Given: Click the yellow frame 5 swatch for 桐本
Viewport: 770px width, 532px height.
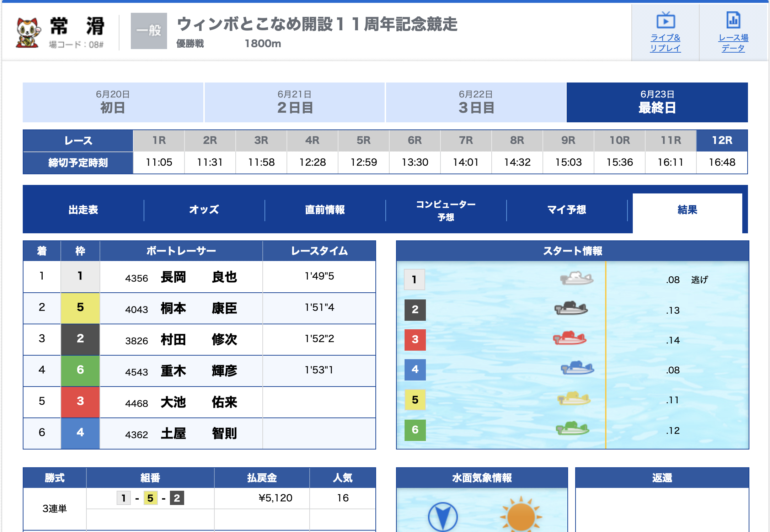Looking at the screenshot, I should (x=80, y=308).
